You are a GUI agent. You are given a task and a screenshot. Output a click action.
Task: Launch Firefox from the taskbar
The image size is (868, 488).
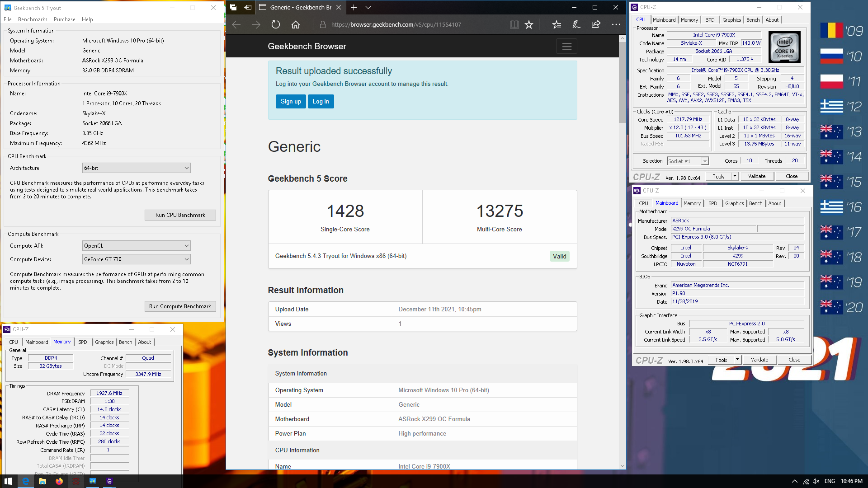pyautogui.click(x=59, y=481)
